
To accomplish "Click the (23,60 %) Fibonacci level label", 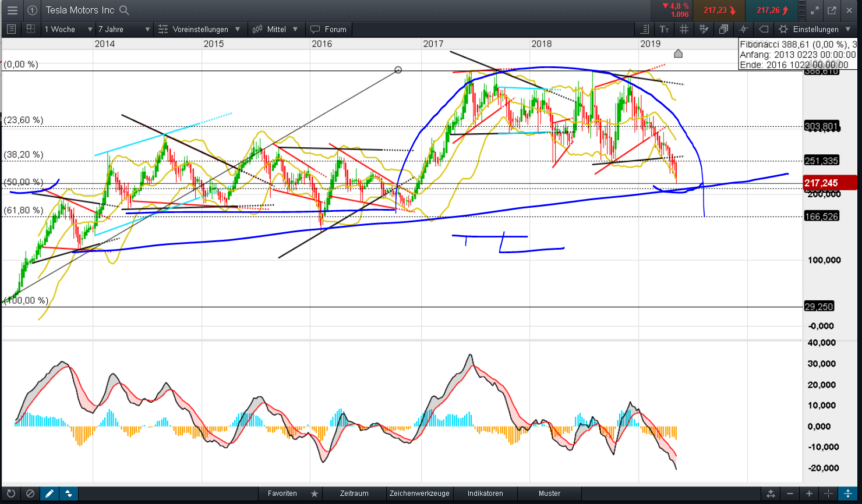I will (23, 120).
